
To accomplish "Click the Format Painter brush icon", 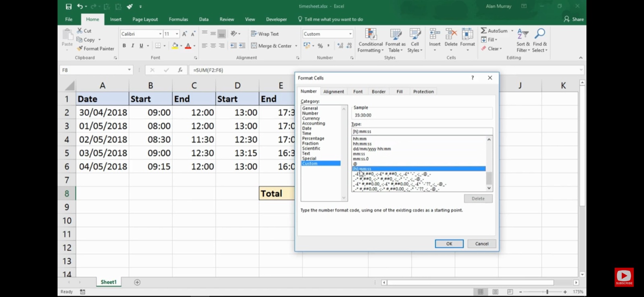I will (80, 49).
